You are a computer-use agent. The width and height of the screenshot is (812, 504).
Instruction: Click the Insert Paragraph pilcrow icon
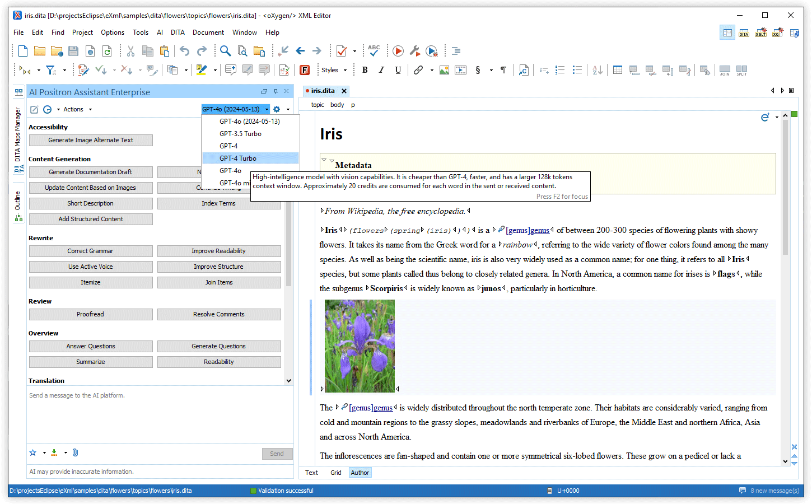pyautogui.click(x=503, y=70)
